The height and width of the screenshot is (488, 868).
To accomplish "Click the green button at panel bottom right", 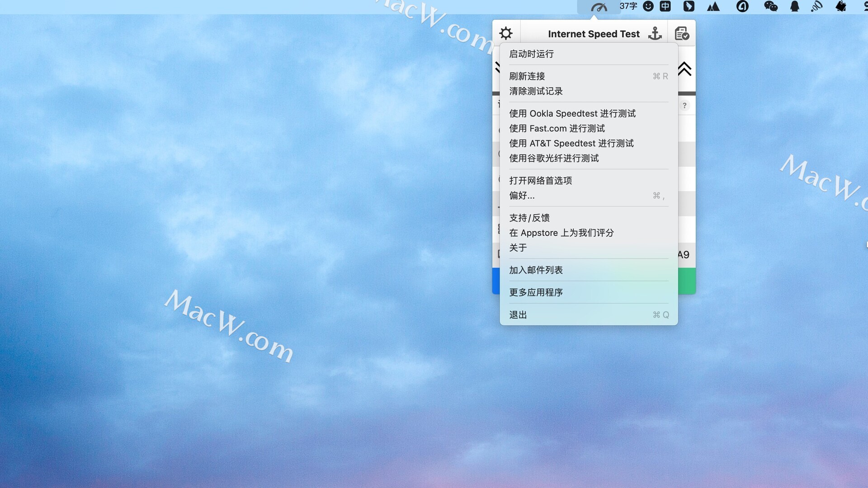I will click(x=687, y=281).
